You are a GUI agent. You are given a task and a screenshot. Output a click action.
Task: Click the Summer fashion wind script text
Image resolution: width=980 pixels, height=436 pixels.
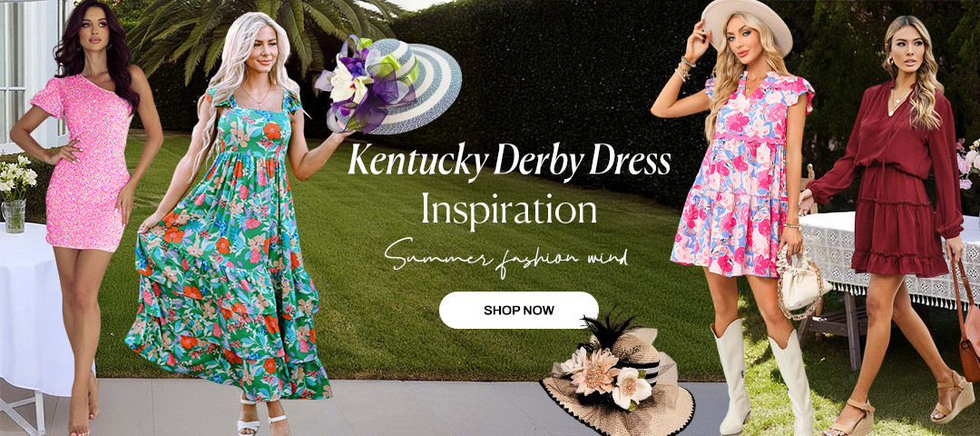coord(506,256)
